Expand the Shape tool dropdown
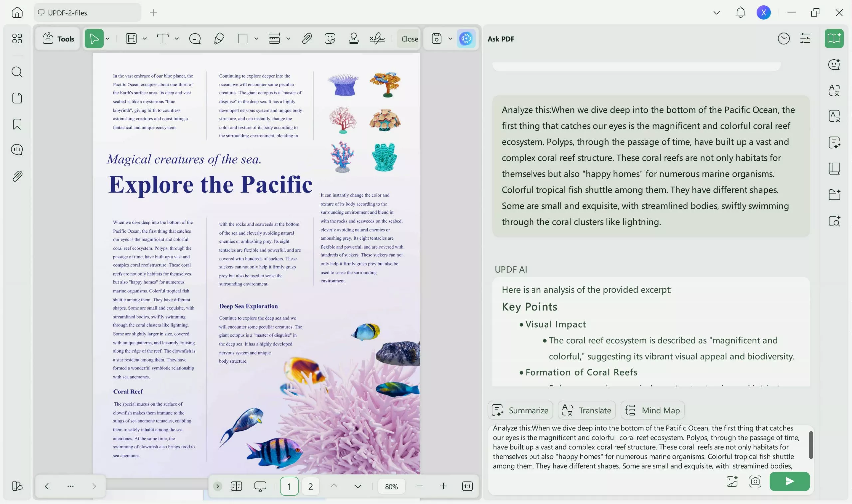The height and width of the screenshot is (504, 852). 256,38
